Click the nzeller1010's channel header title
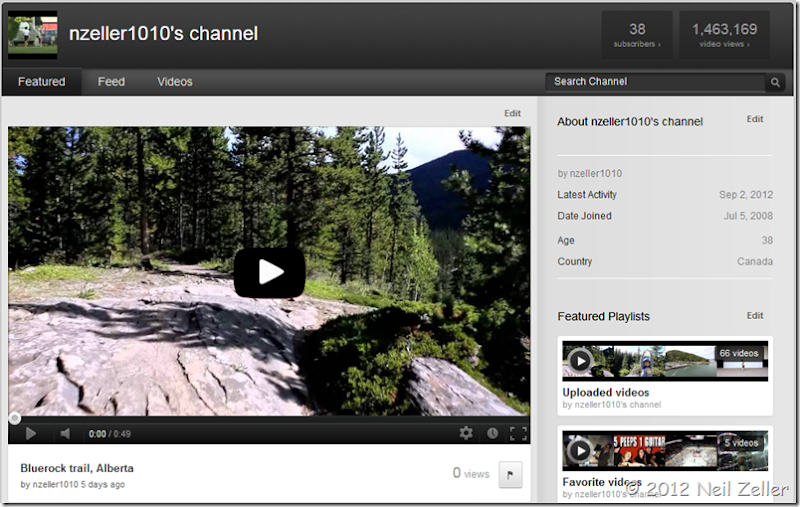This screenshot has width=800, height=507. [x=163, y=34]
